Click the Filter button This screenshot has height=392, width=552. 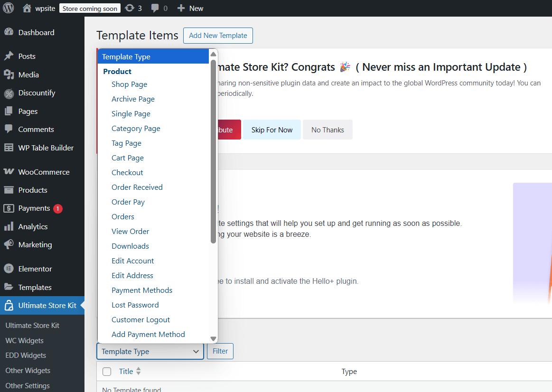click(220, 351)
